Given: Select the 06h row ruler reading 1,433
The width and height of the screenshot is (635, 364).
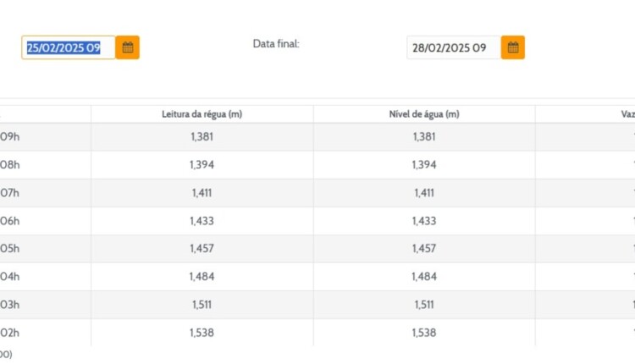Looking at the screenshot, I should pos(202,221).
